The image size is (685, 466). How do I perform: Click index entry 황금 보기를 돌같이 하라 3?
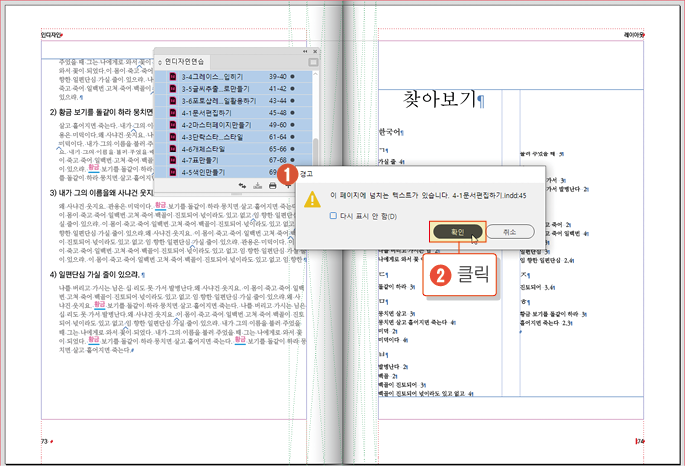coord(553,314)
